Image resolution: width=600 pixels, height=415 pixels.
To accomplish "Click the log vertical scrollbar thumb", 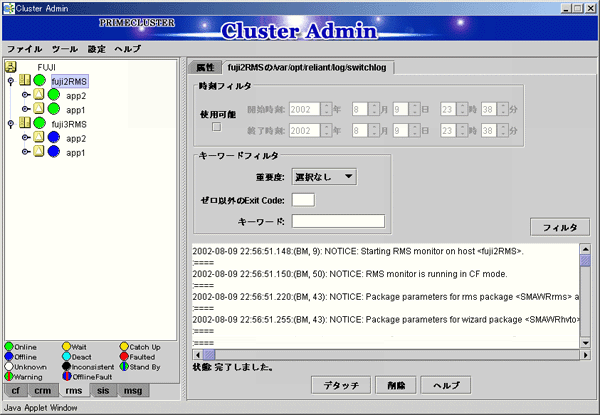I will click(585, 260).
